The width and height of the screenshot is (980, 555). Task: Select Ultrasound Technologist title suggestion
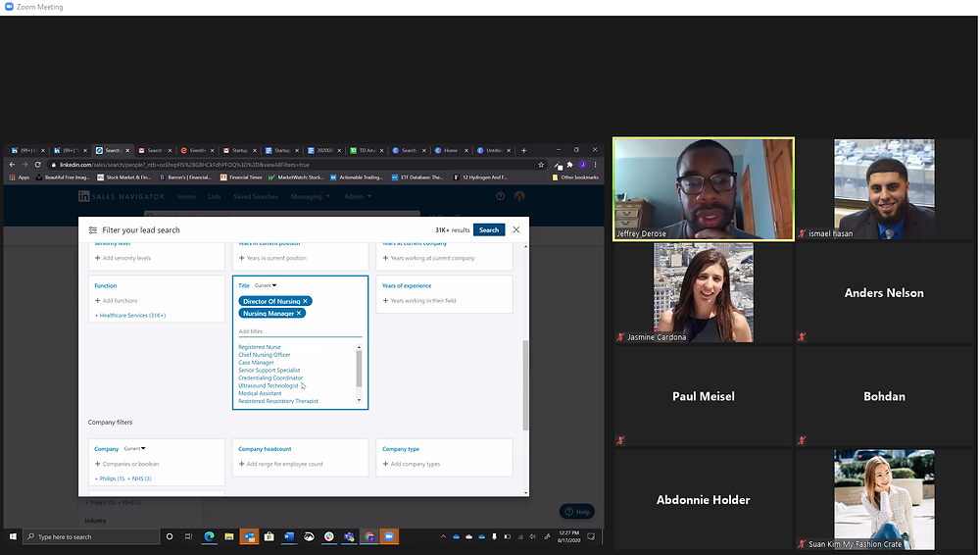point(269,385)
